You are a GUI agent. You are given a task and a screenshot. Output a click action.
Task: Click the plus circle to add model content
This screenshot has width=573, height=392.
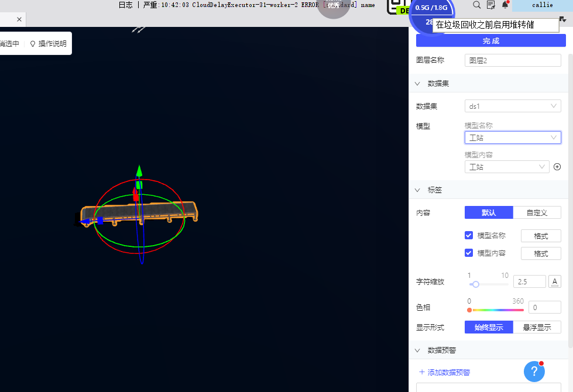pyautogui.click(x=557, y=167)
